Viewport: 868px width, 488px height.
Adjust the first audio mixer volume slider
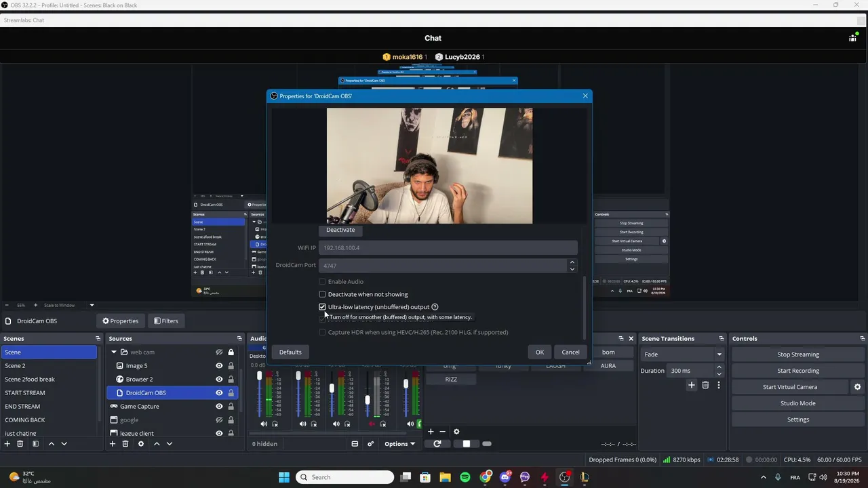(259, 376)
